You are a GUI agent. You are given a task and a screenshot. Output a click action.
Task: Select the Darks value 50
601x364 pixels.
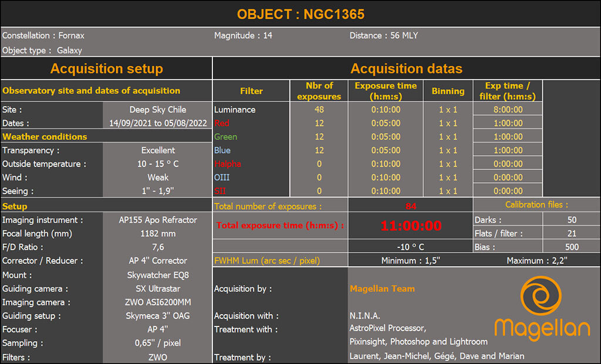tap(572, 220)
